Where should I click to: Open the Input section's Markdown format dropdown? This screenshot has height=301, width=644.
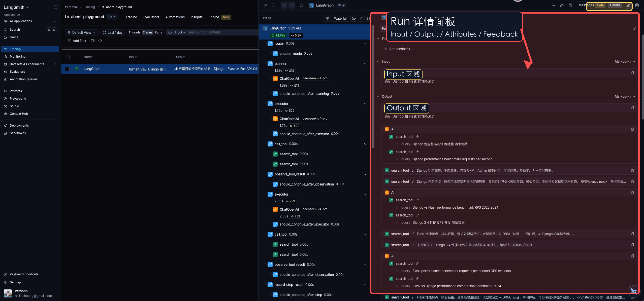[625, 61]
